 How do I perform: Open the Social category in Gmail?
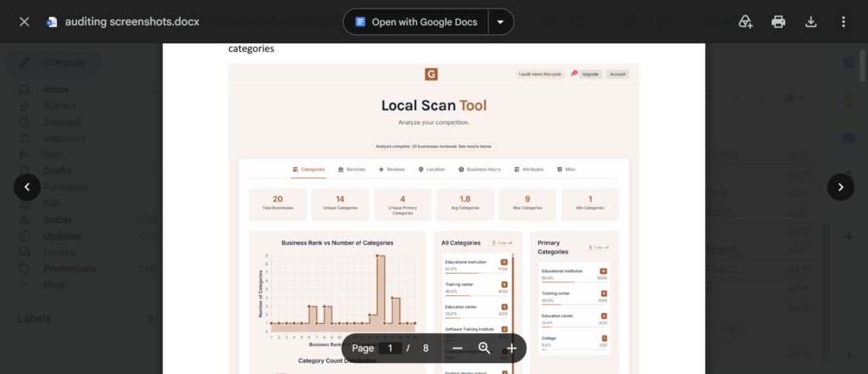coord(57,220)
